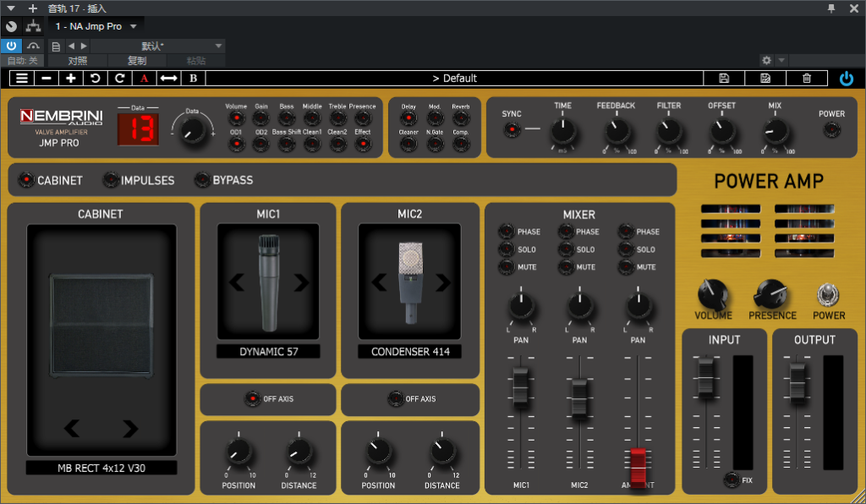
Task: Enable the IMPULSES mode LED
Action: [x=111, y=180]
